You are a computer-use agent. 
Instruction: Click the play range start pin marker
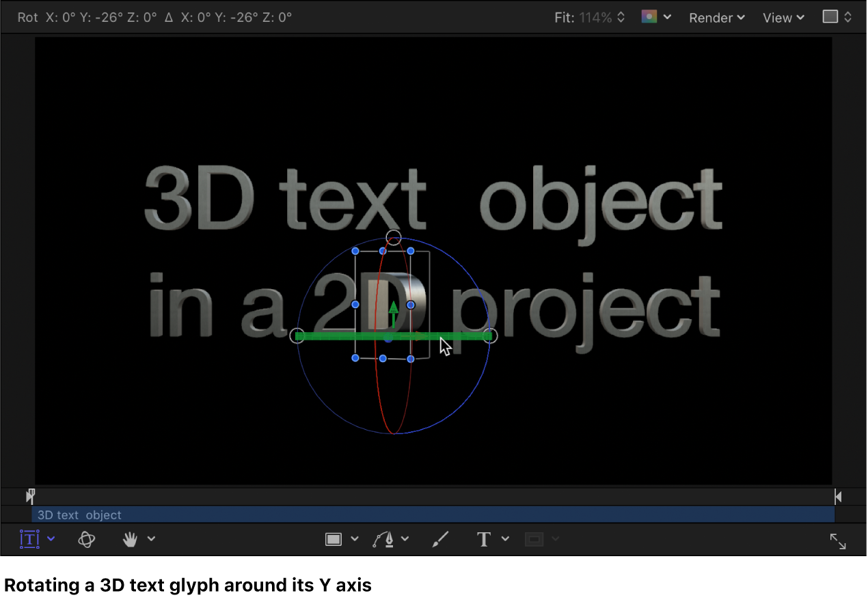click(30, 496)
